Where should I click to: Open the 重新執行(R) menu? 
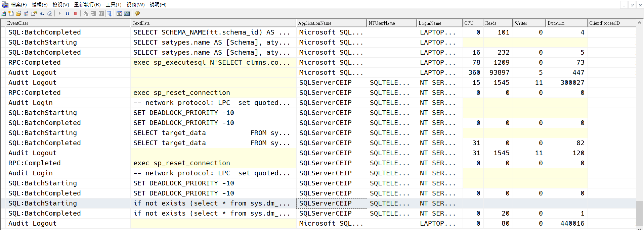[x=87, y=5]
